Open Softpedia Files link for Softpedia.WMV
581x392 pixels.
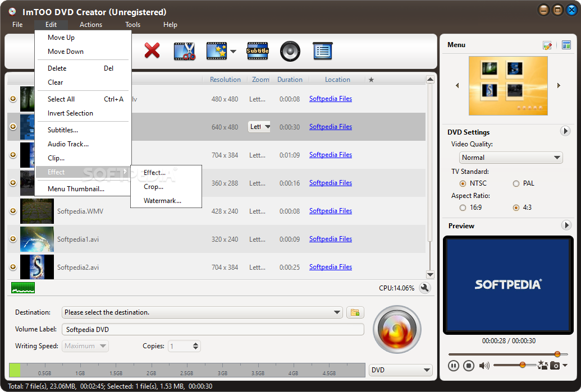[331, 211]
